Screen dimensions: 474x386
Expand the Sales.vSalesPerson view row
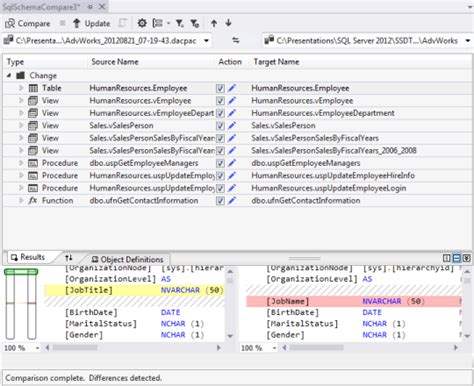coord(21,125)
